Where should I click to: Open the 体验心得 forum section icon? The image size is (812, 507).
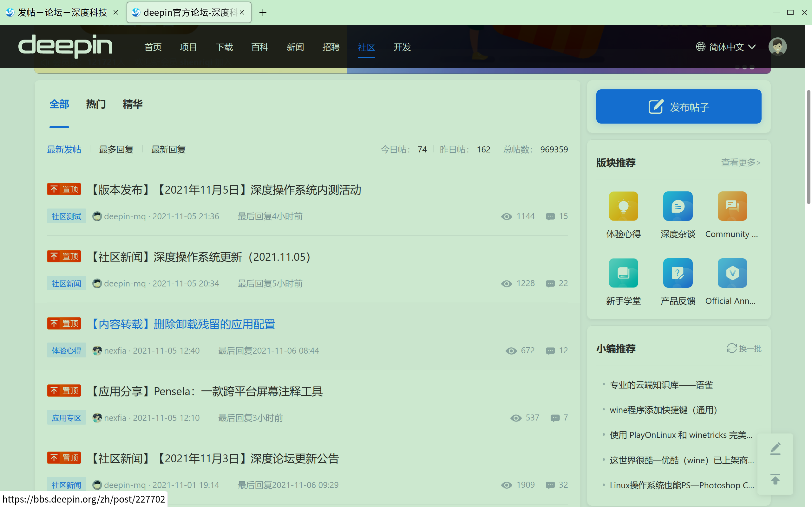(x=623, y=206)
